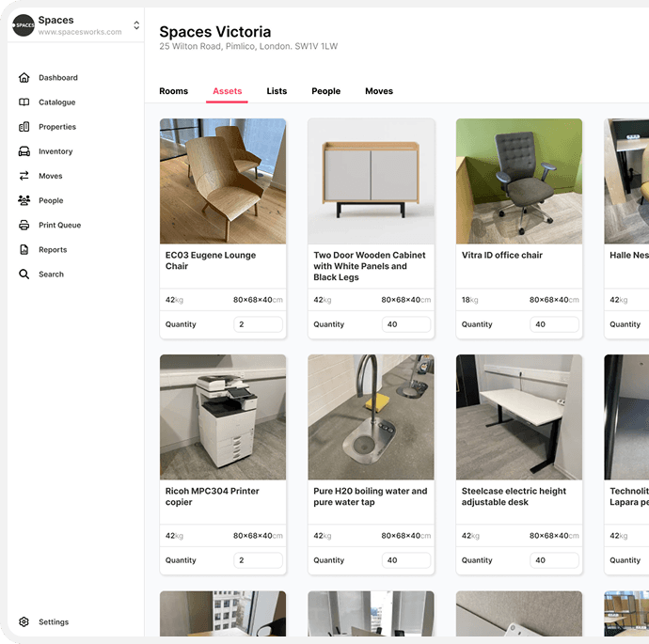Open Reports document icon

(x=24, y=250)
